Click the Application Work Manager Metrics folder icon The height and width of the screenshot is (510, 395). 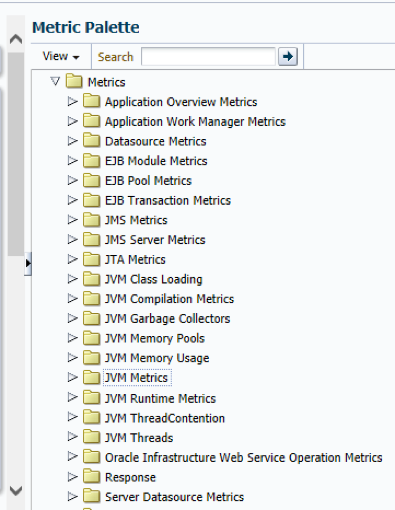[x=91, y=121]
